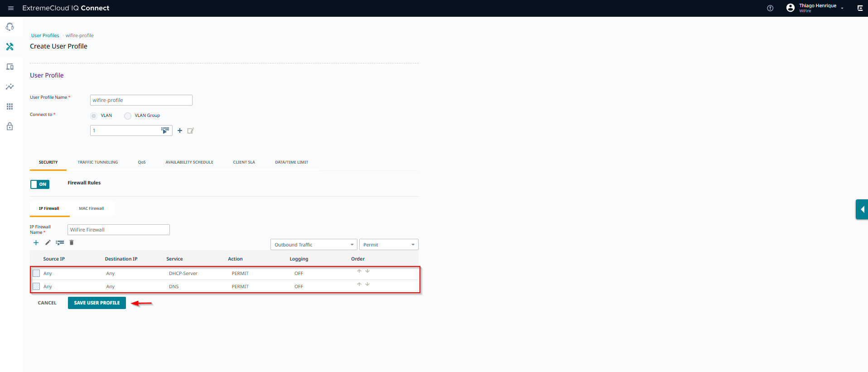This screenshot has width=868, height=372.
Task: Move the DNS rule down
Action: pyautogui.click(x=367, y=284)
